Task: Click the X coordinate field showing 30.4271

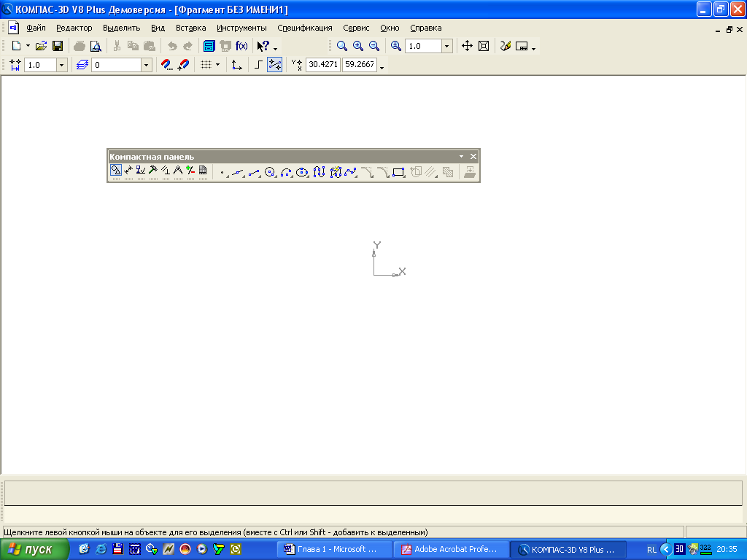Action: point(323,64)
